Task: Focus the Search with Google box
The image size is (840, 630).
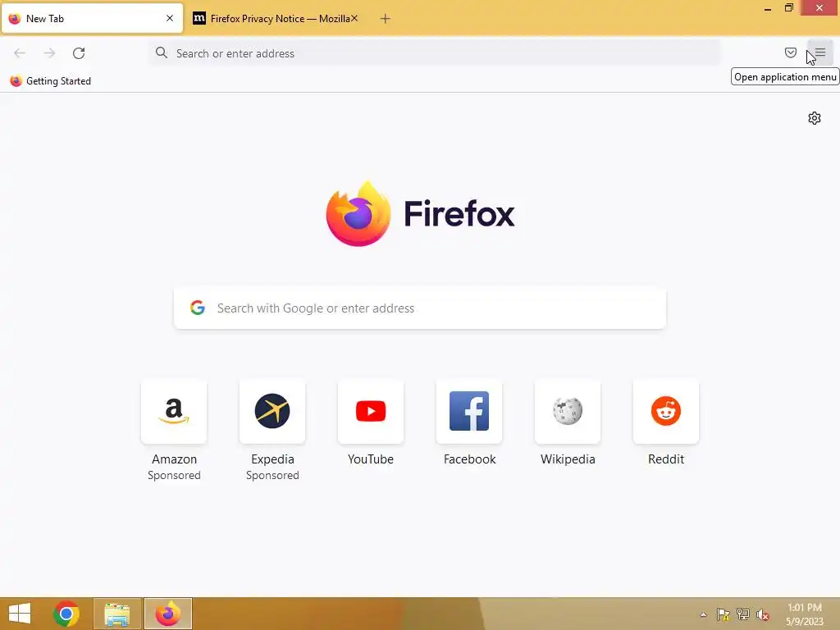Action: click(x=420, y=308)
